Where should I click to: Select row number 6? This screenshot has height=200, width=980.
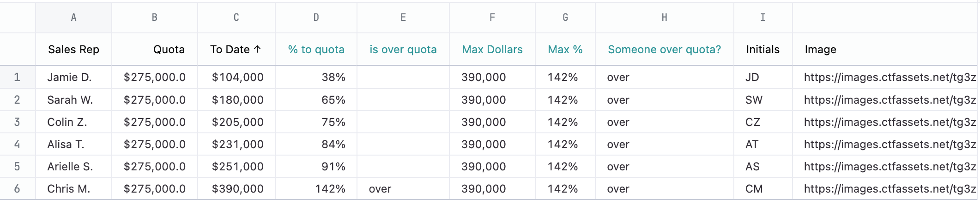click(x=18, y=189)
